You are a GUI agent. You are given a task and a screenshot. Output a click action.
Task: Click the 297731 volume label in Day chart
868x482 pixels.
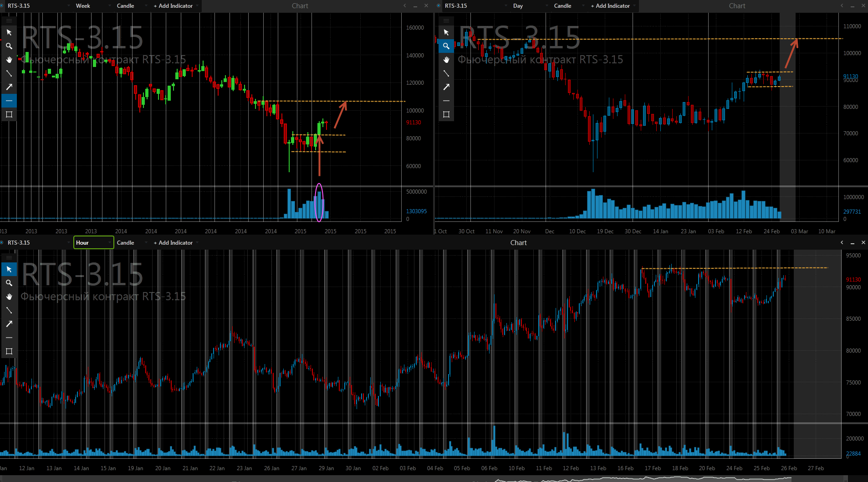852,212
